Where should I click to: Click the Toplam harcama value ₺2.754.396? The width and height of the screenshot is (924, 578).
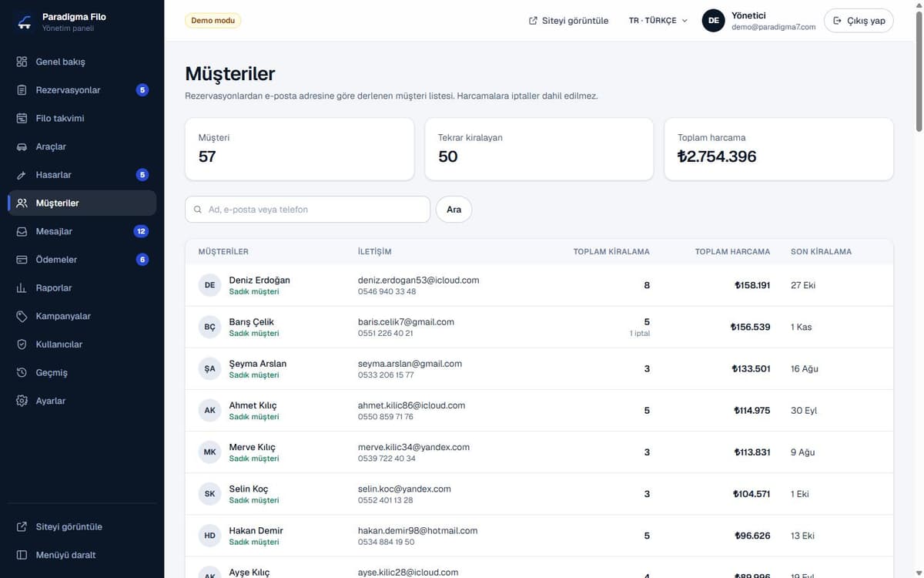point(717,156)
